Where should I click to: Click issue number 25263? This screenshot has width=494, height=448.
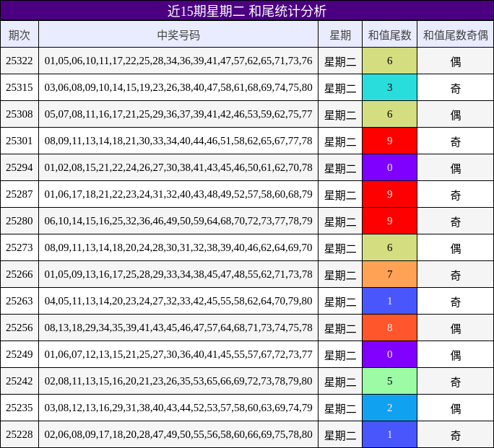pos(19,301)
